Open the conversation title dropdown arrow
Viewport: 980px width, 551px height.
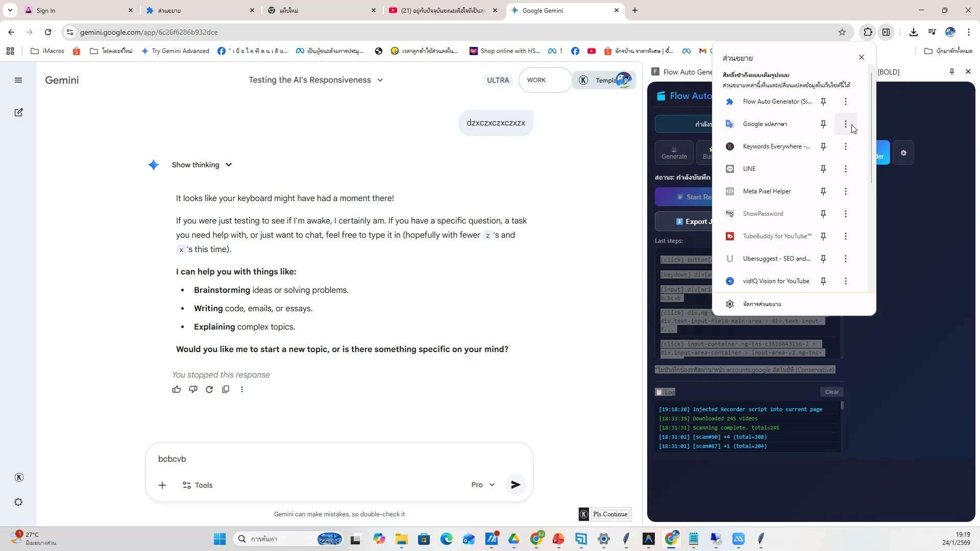[x=380, y=80]
